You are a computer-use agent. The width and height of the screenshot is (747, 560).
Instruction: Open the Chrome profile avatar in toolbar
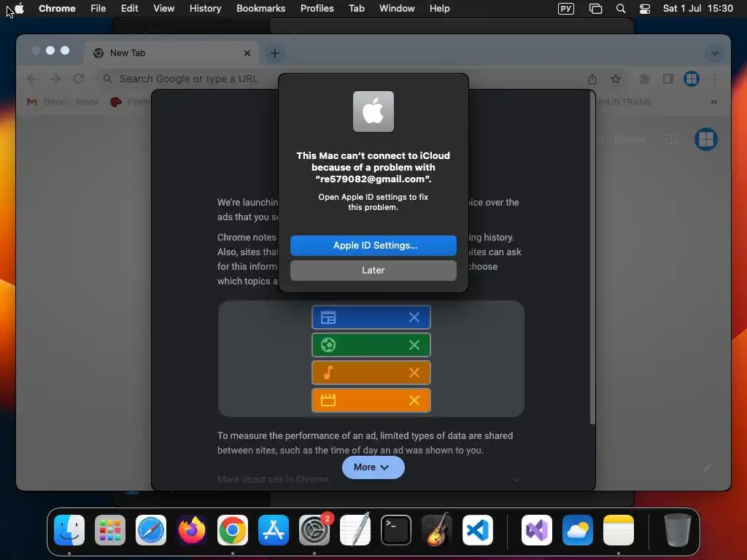pyautogui.click(x=692, y=79)
